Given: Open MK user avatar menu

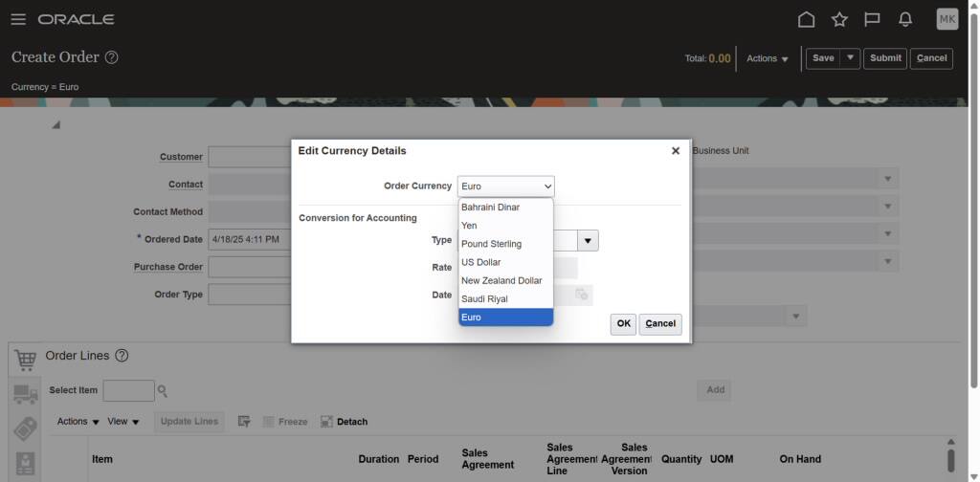Looking at the screenshot, I should pyautogui.click(x=947, y=19).
